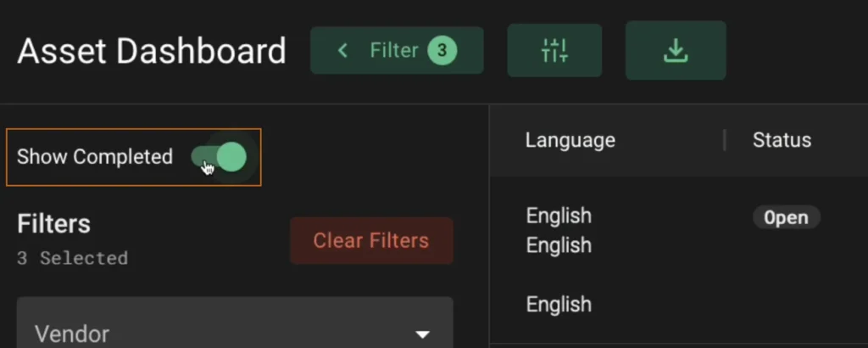Click the green filter count badge
The width and height of the screenshot is (868, 348).
442,51
